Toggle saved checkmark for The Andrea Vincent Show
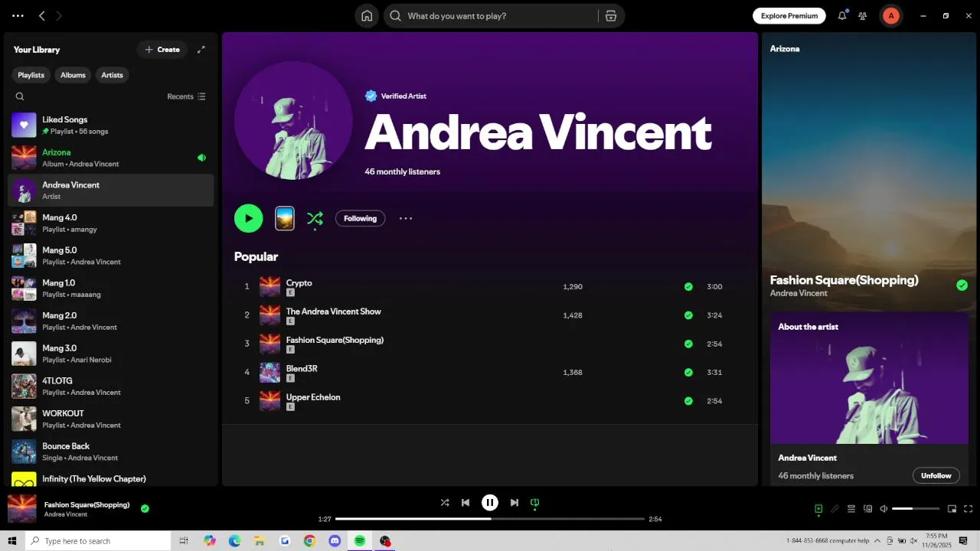 click(688, 315)
